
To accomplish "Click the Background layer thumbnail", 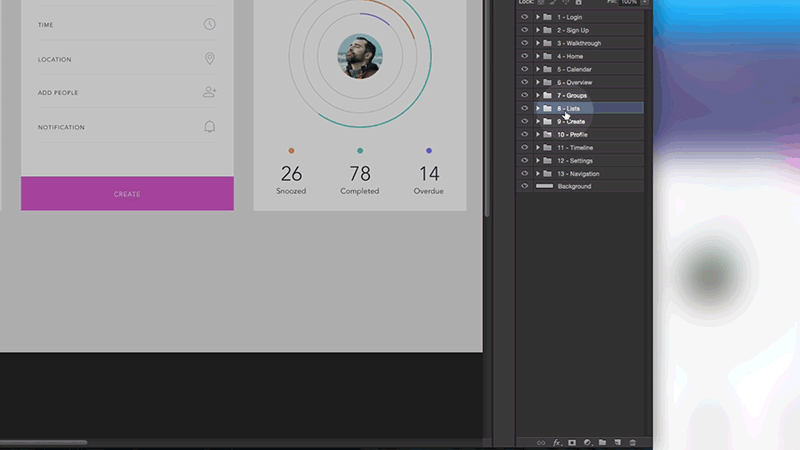I will [x=545, y=186].
